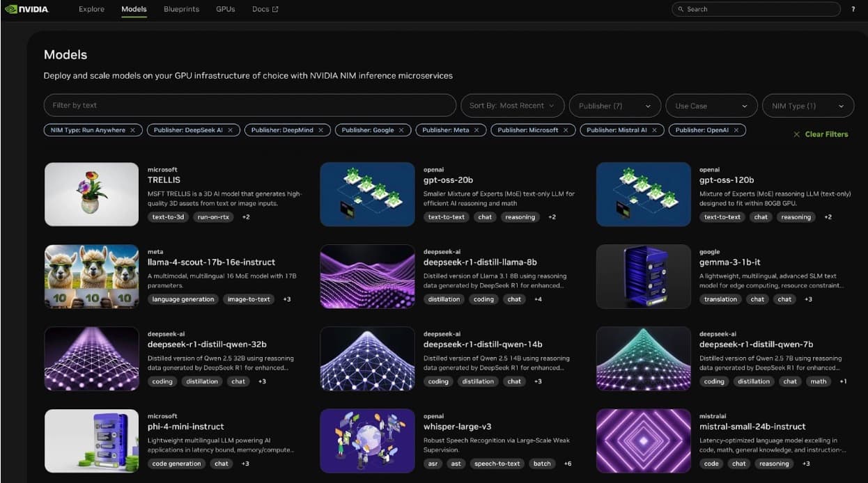
Task: Remove the Publisher: DeepSeek AI filter chip
Action: click(231, 130)
